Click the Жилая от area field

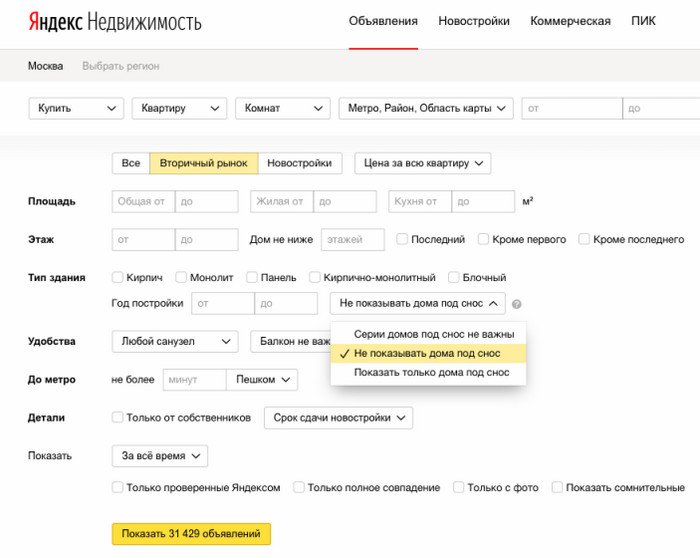pos(282,201)
